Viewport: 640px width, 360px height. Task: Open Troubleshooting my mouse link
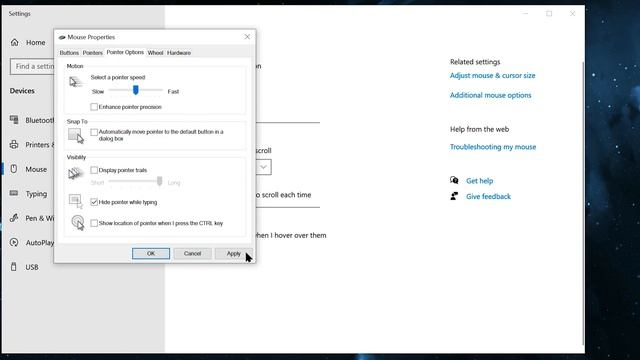tap(493, 147)
